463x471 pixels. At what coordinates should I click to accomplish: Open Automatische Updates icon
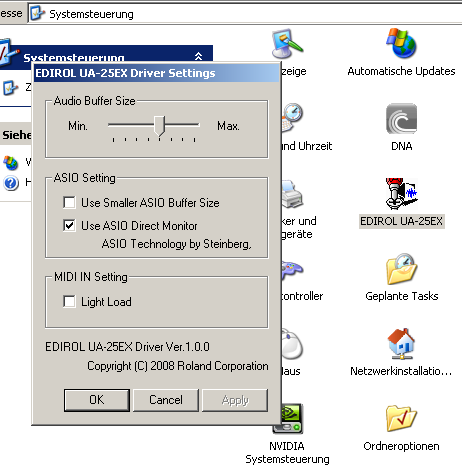(401, 43)
